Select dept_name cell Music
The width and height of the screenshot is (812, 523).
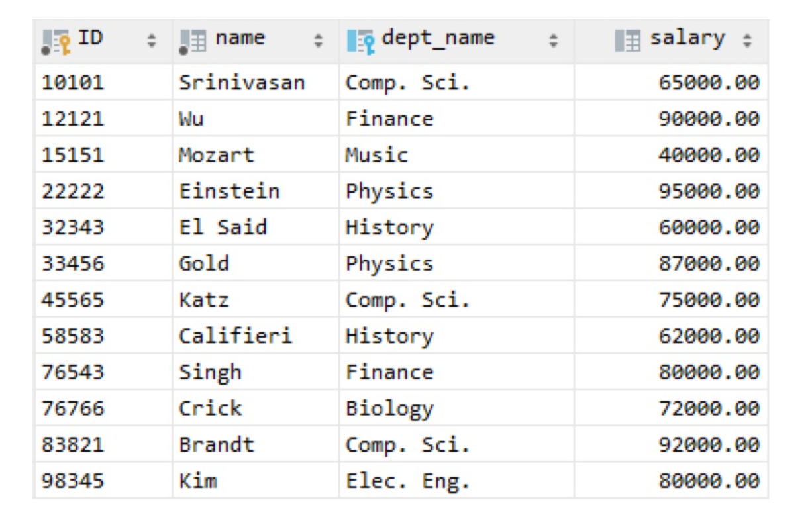pos(456,155)
